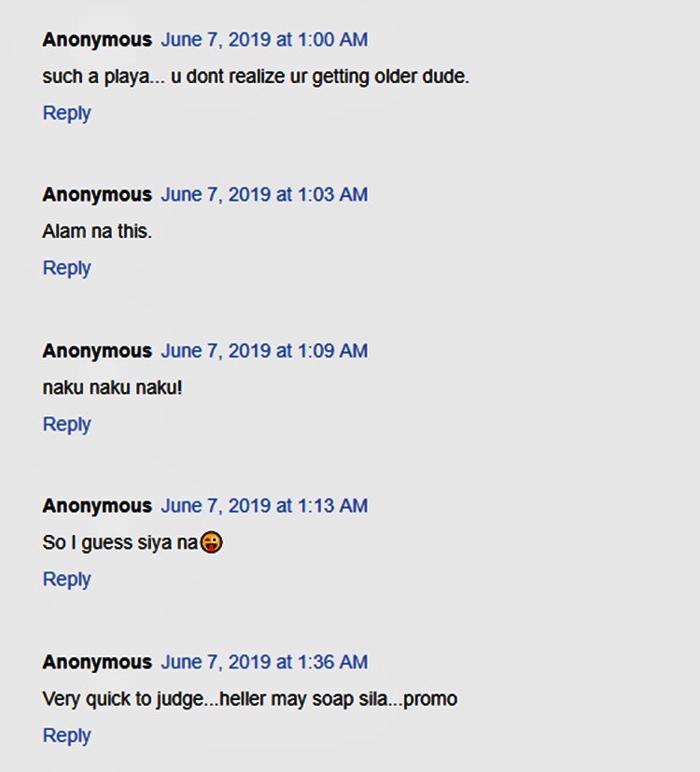The width and height of the screenshot is (700, 772).
Task: Click the 1:36 AM timestamp permalink
Action: pyautogui.click(x=264, y=662)
